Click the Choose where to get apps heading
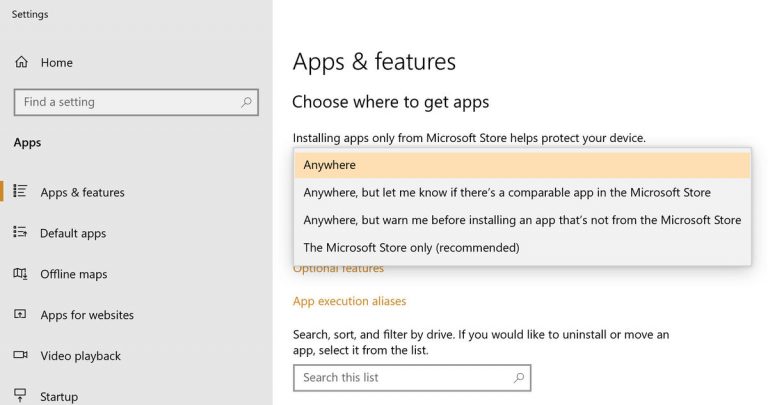The height and width of the screenshot is (405, 768). click(x=390, y=102)
